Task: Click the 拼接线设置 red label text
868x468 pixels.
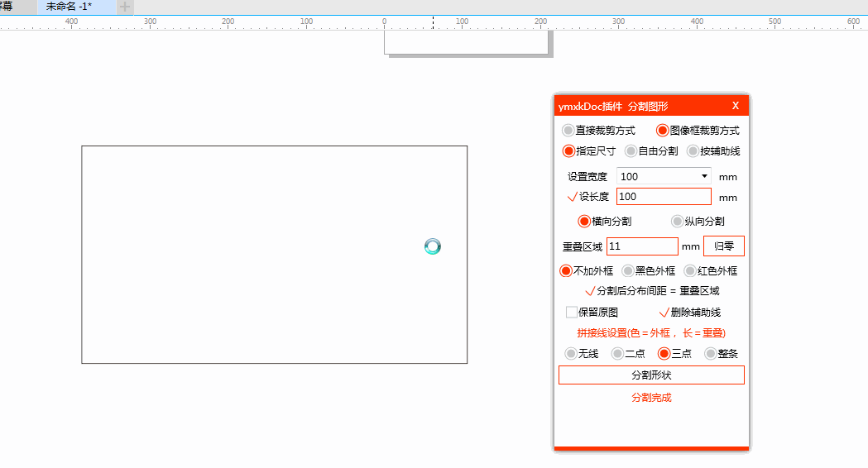Action: (651, 333)
